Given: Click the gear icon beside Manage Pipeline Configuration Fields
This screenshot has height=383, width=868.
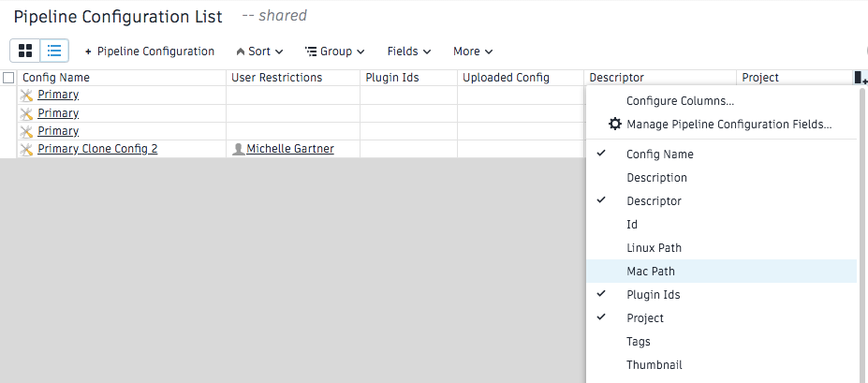Looking at the screenshot, I should point(615,124).
